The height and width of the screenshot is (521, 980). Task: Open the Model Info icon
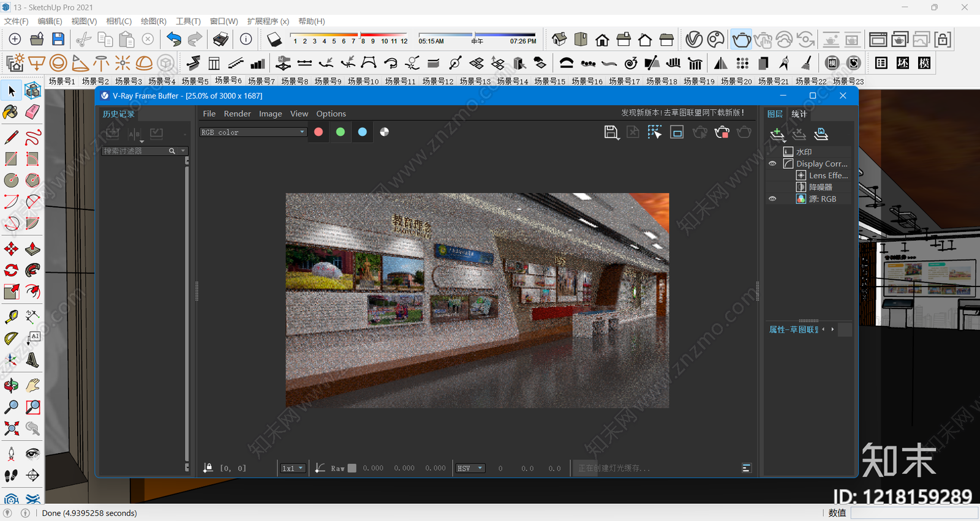point(246,40)
